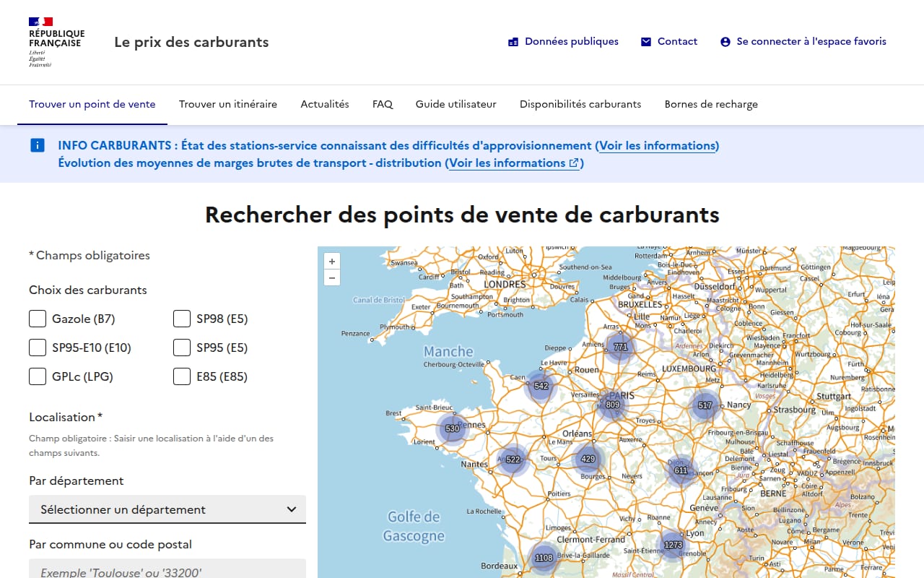Viewport: 924px width, 578px height.
Task: Select Trouver un point de vente tab
Action: tap(92, 104)
